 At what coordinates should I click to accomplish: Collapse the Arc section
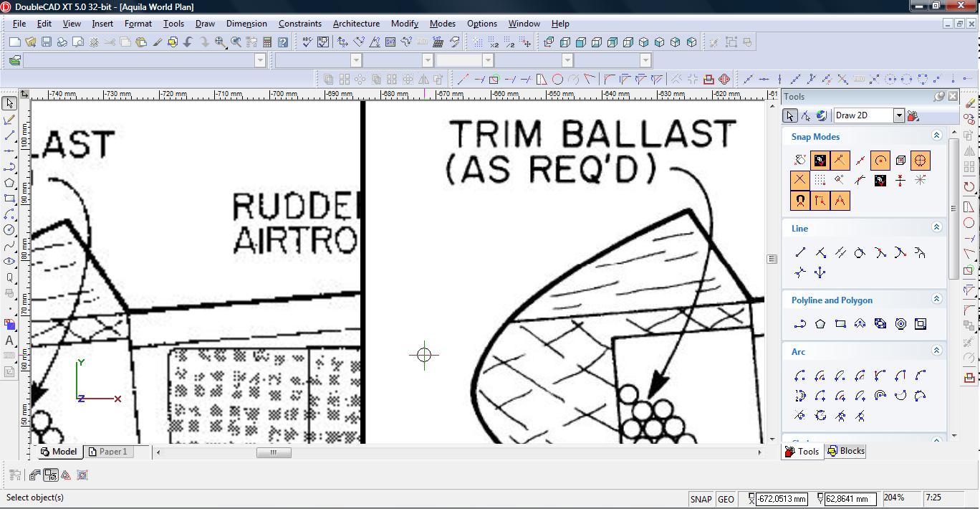[x=936, y=351]
